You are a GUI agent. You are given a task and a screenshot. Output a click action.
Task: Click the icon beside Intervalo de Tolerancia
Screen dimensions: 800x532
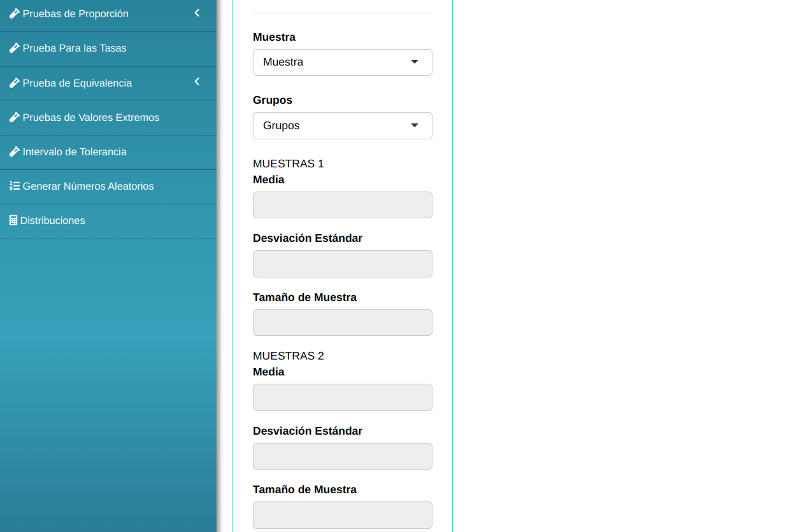pos(14,151)
